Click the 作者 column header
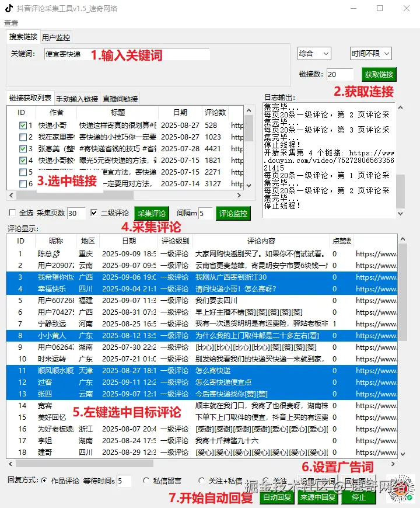The height and width of the screenshot is (508, 420). pyautogui.click(x=57, y=113)
